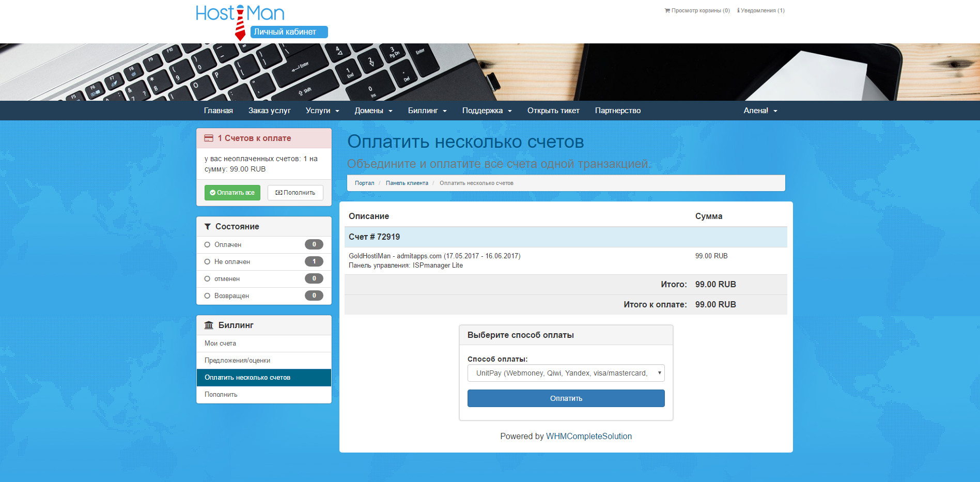Click the credit card icon in invoices panel

tap(209, 138)
